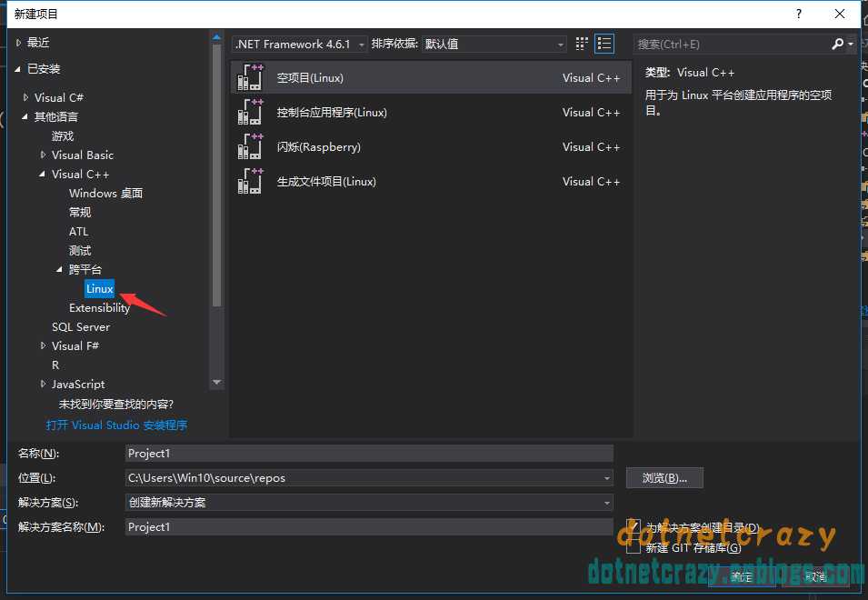This screenshot has height=600, width=868.
Task: Select the SQL Server category
Action: [81, 327]
